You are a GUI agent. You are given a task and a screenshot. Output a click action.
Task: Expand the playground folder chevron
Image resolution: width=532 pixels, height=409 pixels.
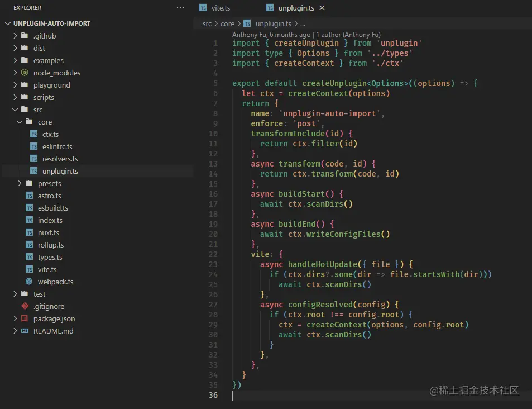15,84
